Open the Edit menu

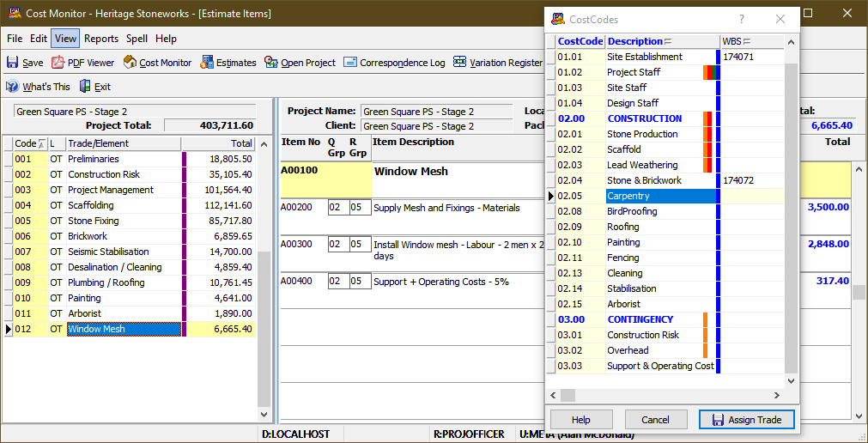38,39
